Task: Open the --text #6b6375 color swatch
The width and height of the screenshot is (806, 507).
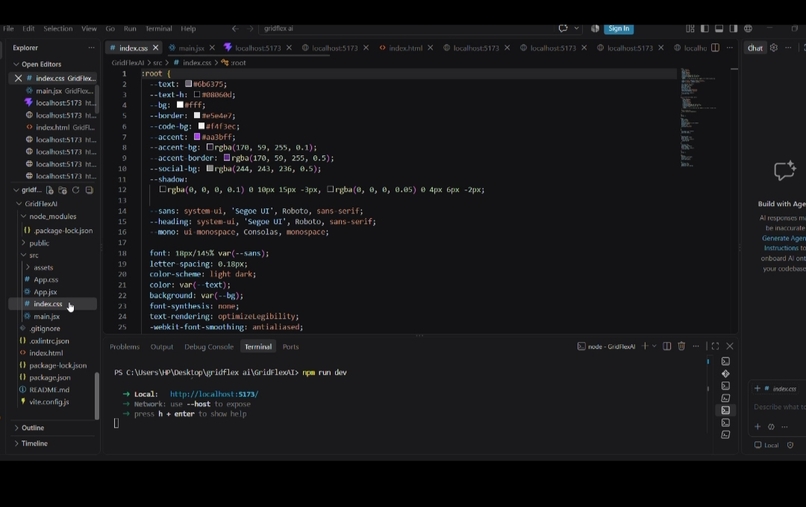Action: (x=189, y=84)
